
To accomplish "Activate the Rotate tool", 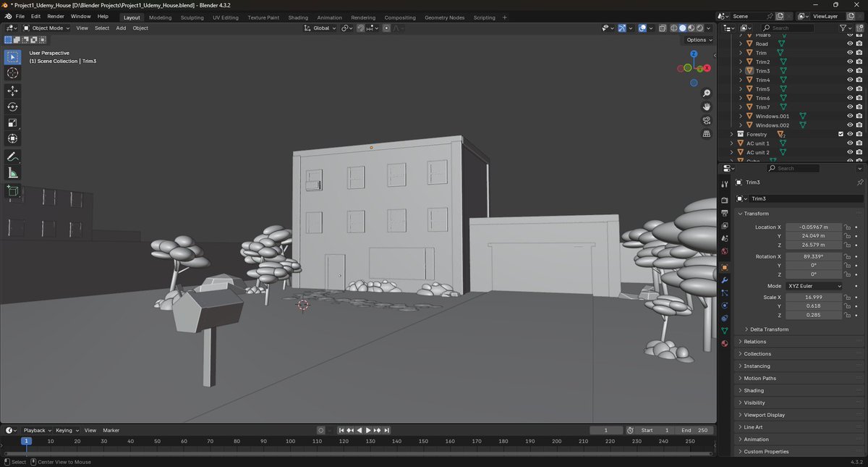I will pos(12,106).
